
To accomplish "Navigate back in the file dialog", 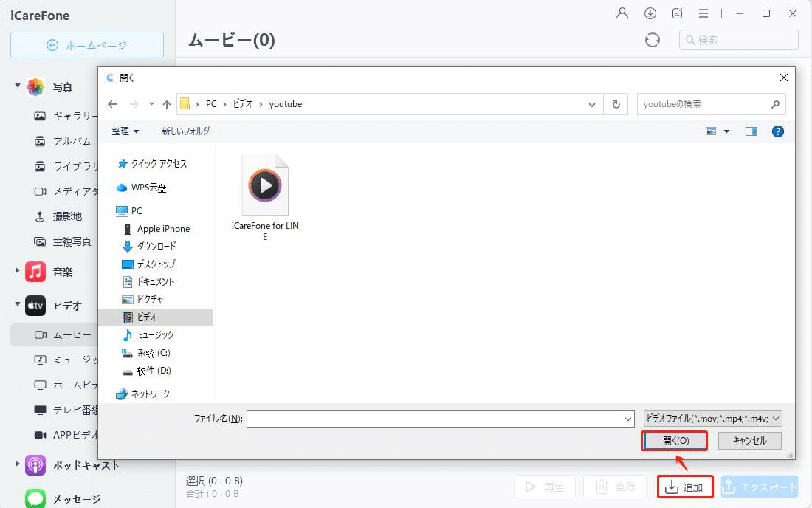I will click(112, 104).
